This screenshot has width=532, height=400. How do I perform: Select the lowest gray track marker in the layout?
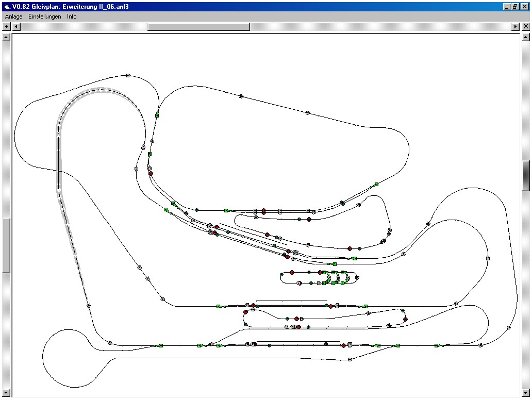tap(350, 359)
